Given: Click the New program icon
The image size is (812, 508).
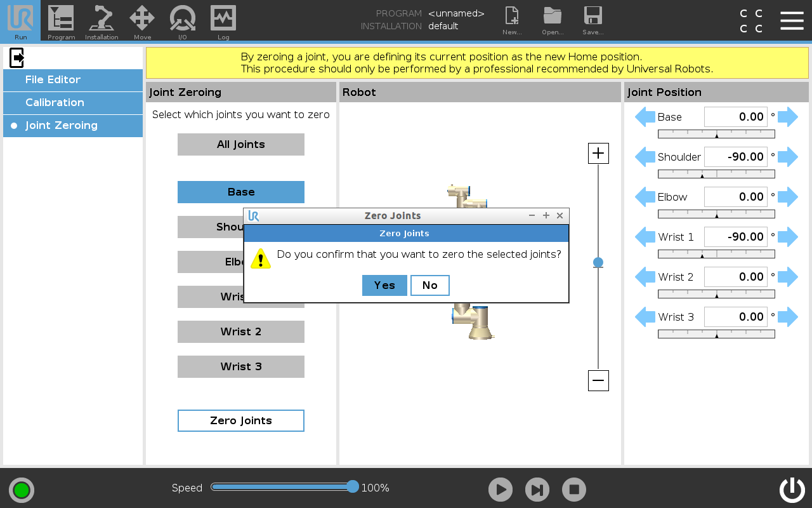Looking at the screenshot, I should click(511, 19).
